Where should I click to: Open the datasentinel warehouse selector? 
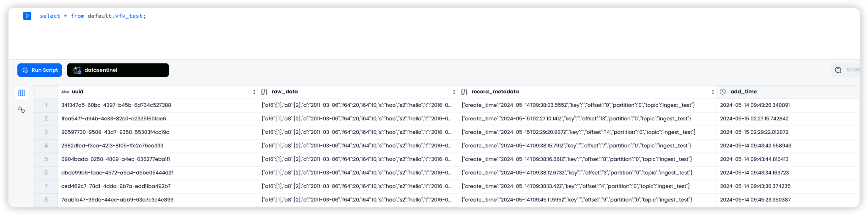point(118,70)
